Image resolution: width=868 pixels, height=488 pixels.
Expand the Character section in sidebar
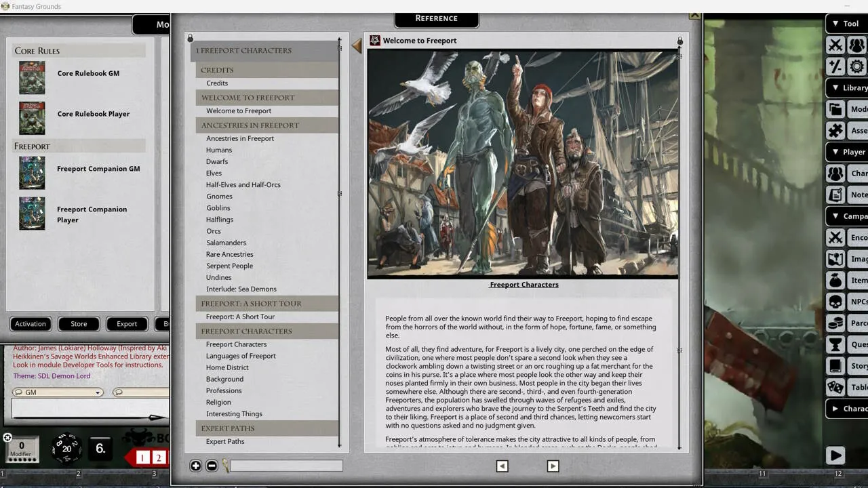[836, 409]
